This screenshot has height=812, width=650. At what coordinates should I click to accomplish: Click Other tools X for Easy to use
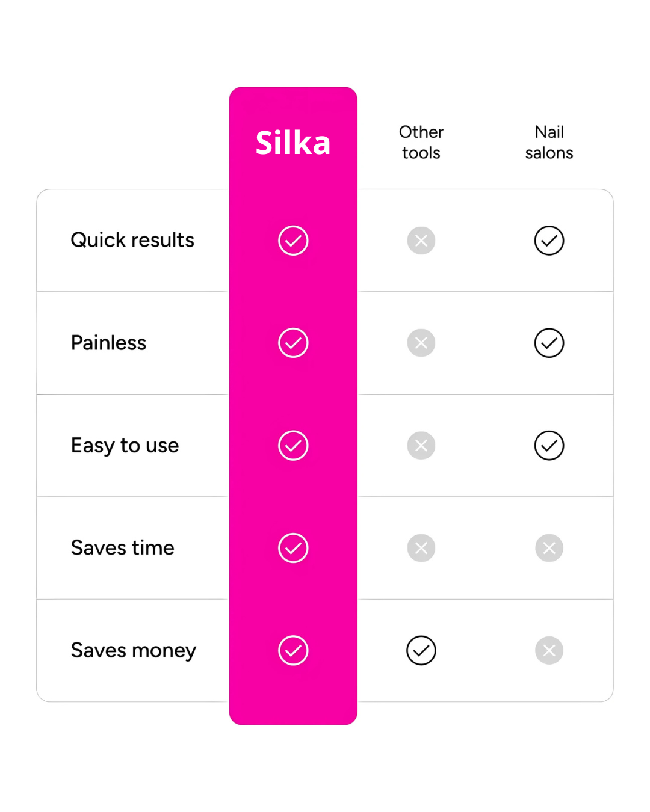tap(421, 446)
